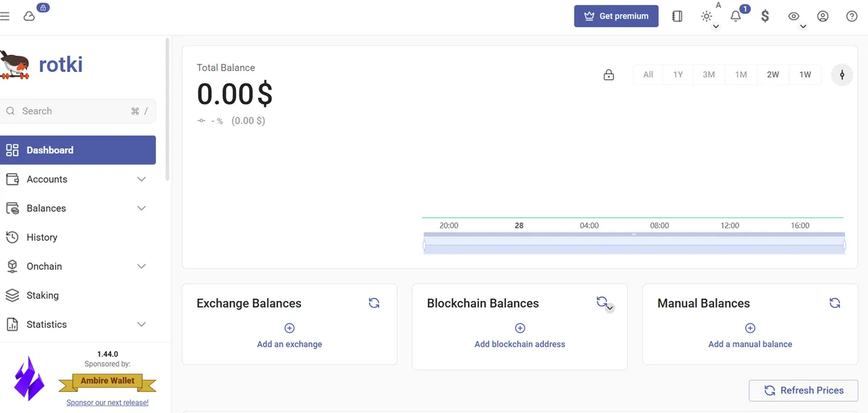
Task: Open the notes sidebar icon
Action: click(677, 16)
